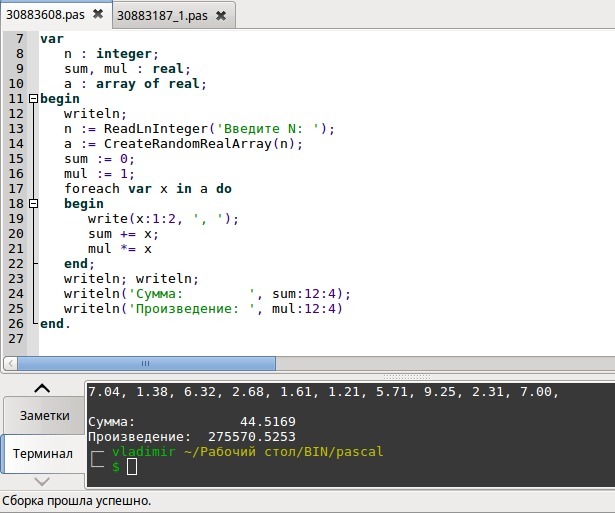This screenshot has width=615, height=513.
Task: Click 'foreach' keyword on line 17
Action: point(92,189)
